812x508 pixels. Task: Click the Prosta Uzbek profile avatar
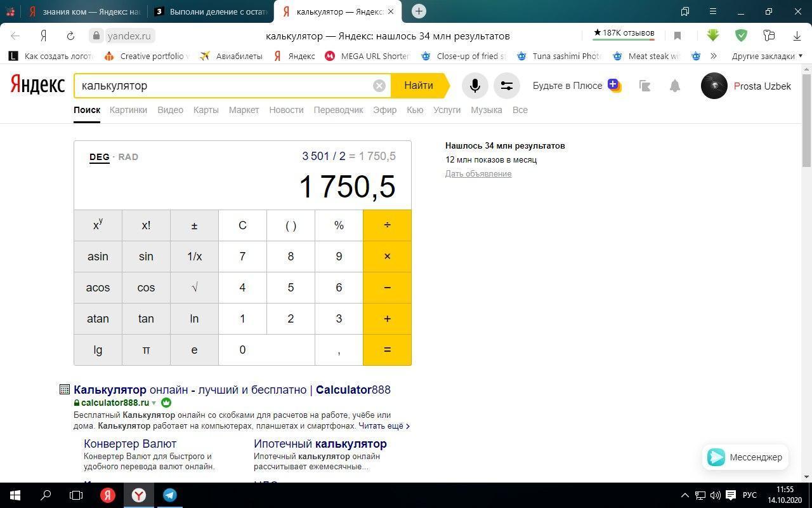pyautogui.click(x=714, y=86)
